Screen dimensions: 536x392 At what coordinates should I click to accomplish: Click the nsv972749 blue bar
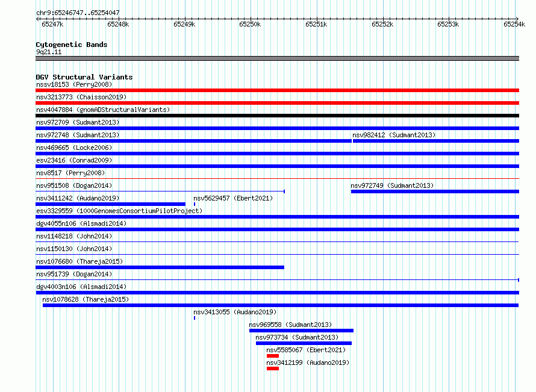[x=435, y=191]
